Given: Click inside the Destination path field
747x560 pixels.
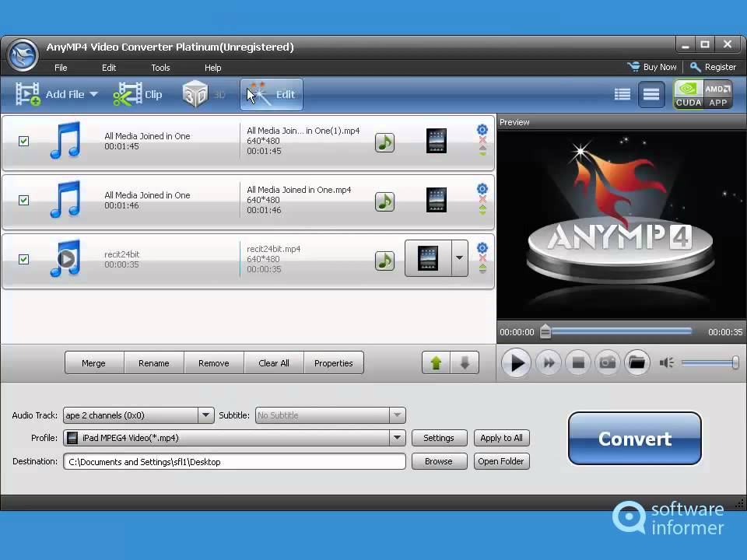Looking at the screenshot, I should [x=234, y=461].
